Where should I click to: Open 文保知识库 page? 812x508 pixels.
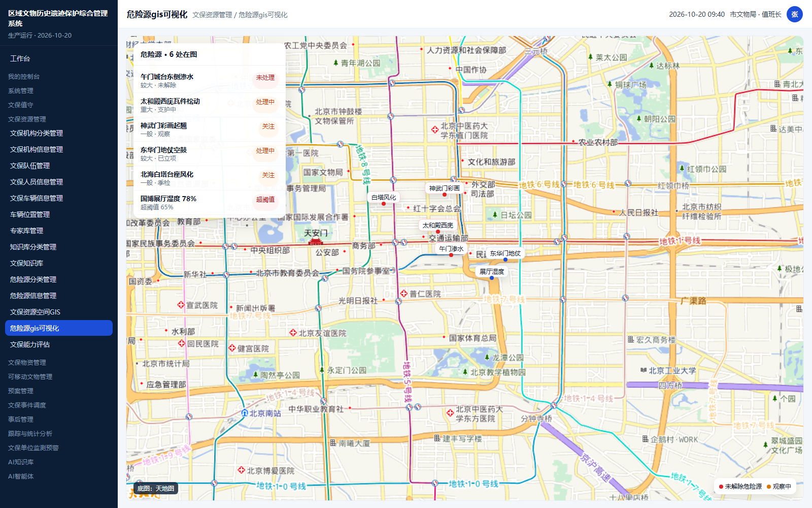59,263
